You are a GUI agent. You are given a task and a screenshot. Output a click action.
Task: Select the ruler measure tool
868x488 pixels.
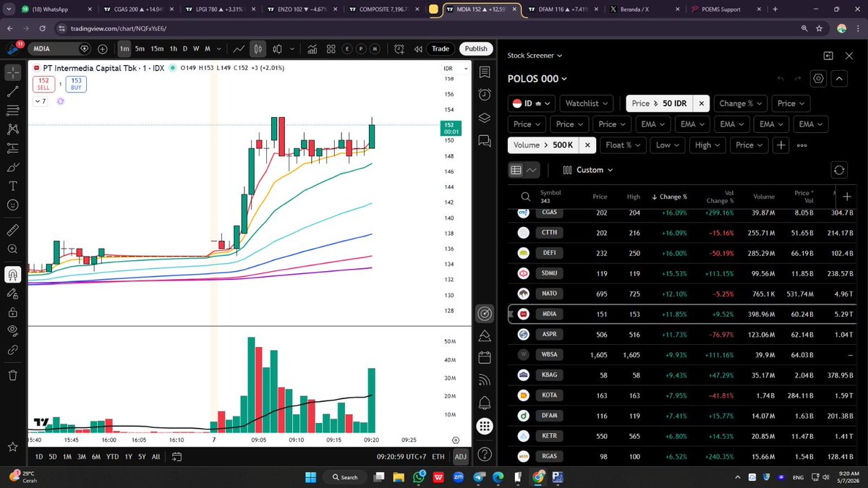(12, 231)
